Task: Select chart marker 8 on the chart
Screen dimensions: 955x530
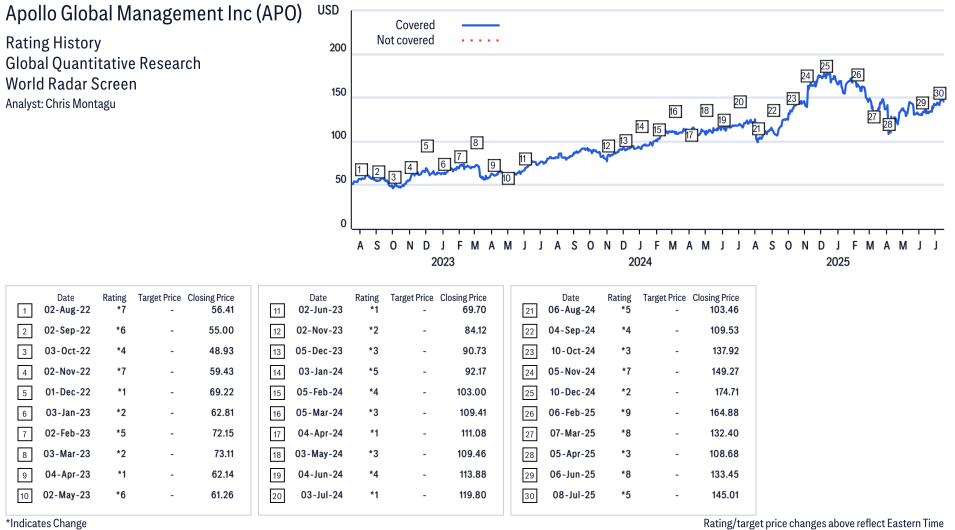Action: tap(476, 143)
